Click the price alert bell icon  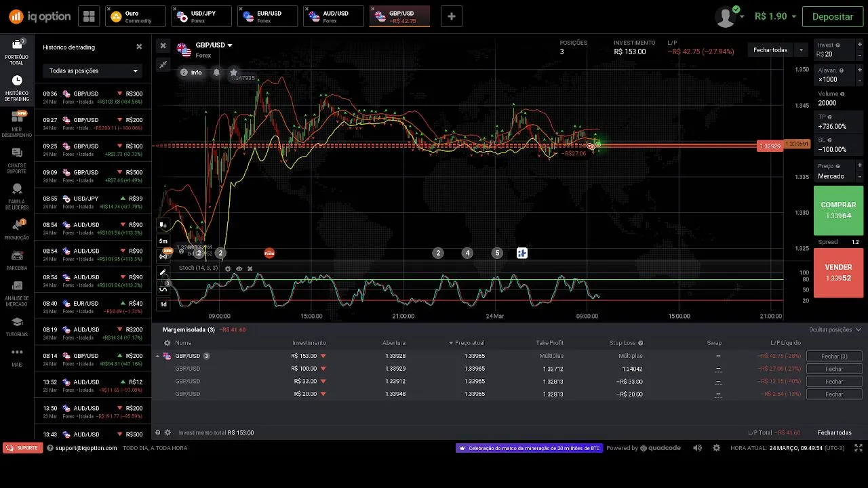216,72
